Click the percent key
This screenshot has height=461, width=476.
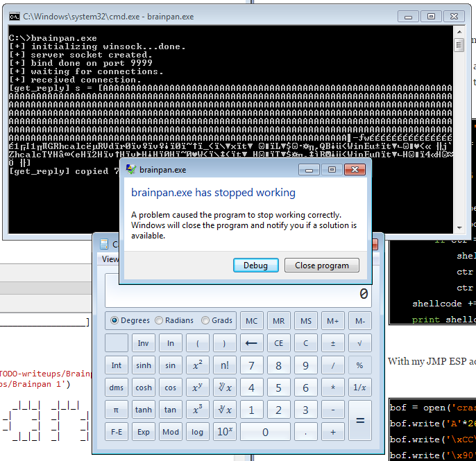pyautogui.click(x=360, y=365)
